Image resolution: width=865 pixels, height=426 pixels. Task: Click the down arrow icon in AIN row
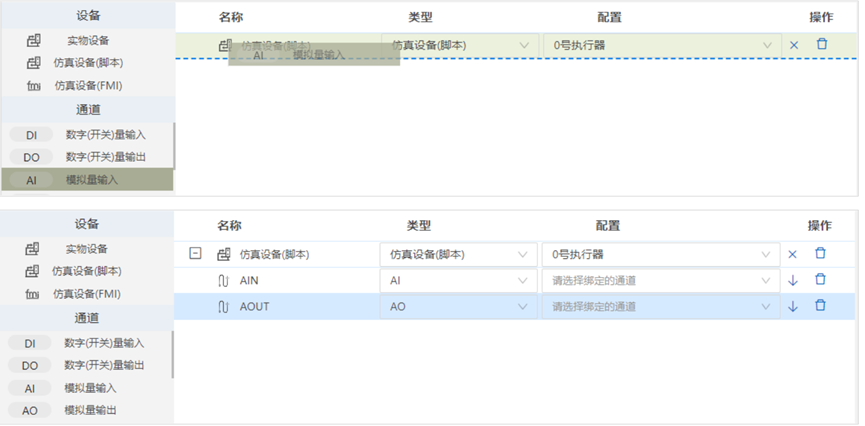tap(793, 280)
